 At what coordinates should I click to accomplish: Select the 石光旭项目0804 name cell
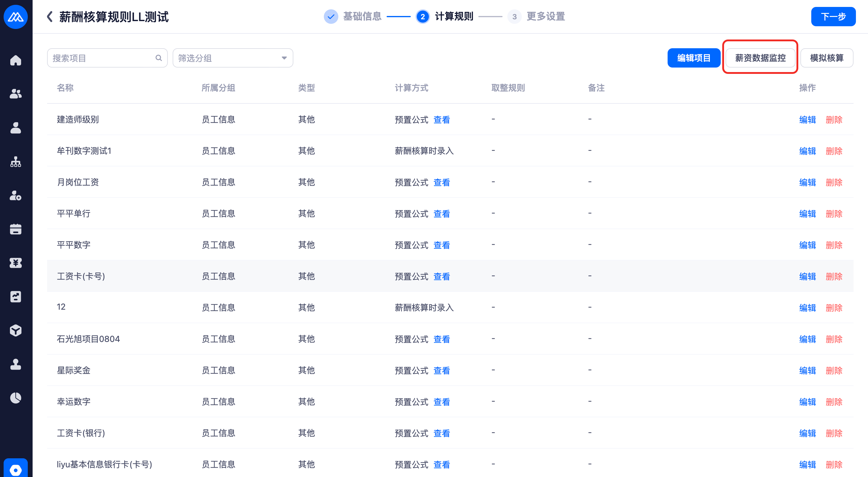88,339
